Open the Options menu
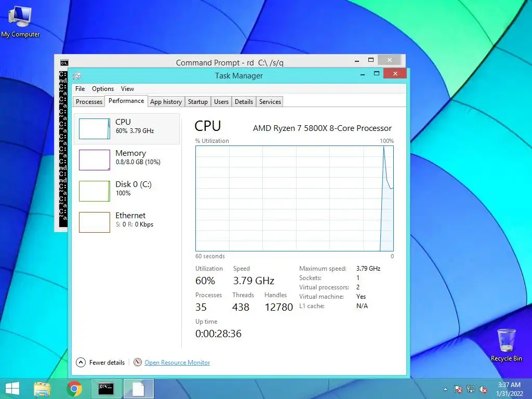The height and width of the screenshot is (399, 532). click(103, 88)
